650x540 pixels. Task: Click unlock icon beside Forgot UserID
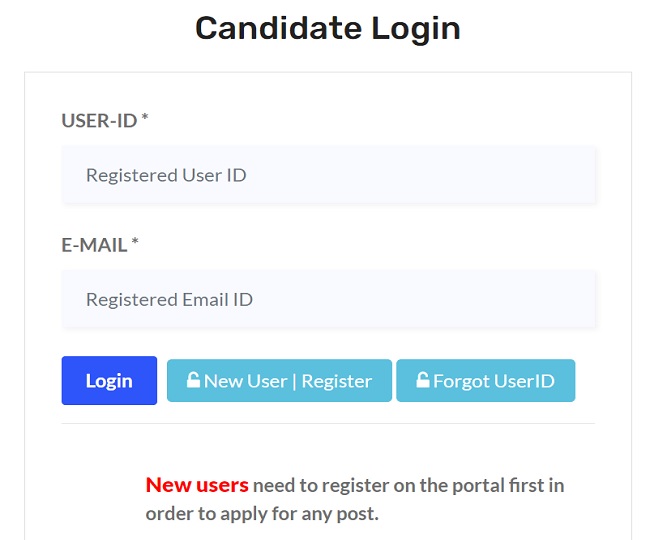click(x=423, y=380)
